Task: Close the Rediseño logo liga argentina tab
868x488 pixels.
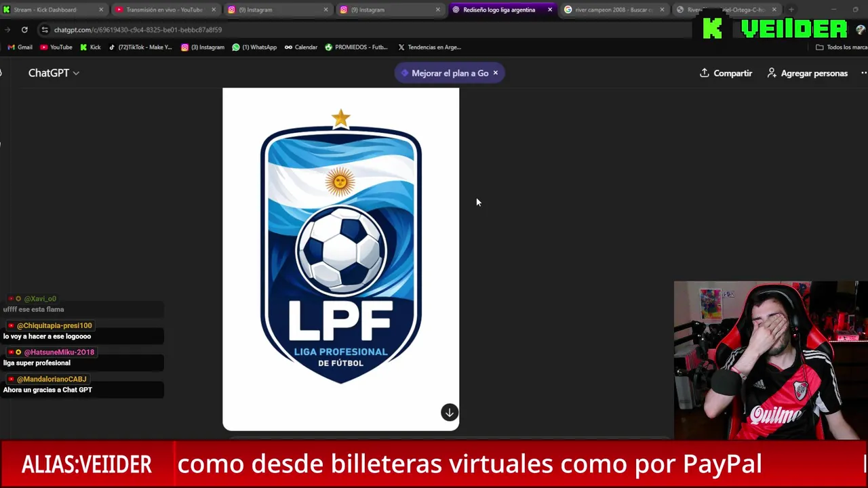Action: (550, 9)
